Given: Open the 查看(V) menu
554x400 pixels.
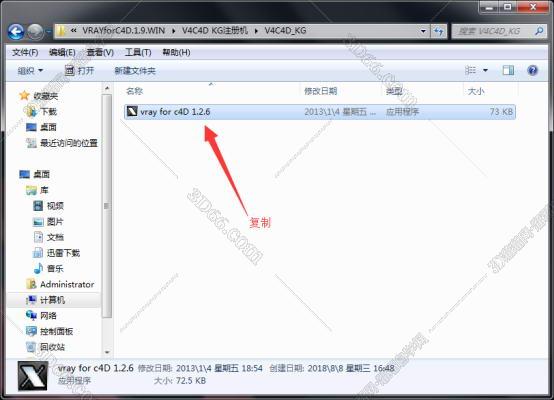Looking at the screenshot, I should pyautogui.click(x=100, y=52).
